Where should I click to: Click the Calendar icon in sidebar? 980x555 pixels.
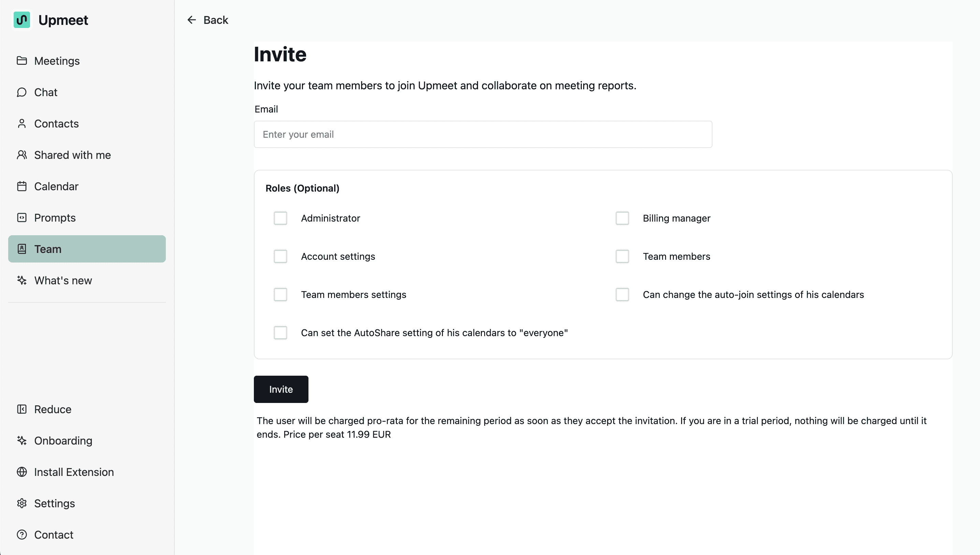coord(22,186)
